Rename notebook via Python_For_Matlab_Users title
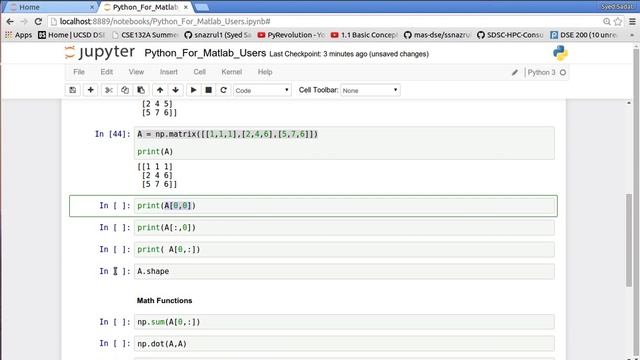The image size is (640, 360). 205,53
